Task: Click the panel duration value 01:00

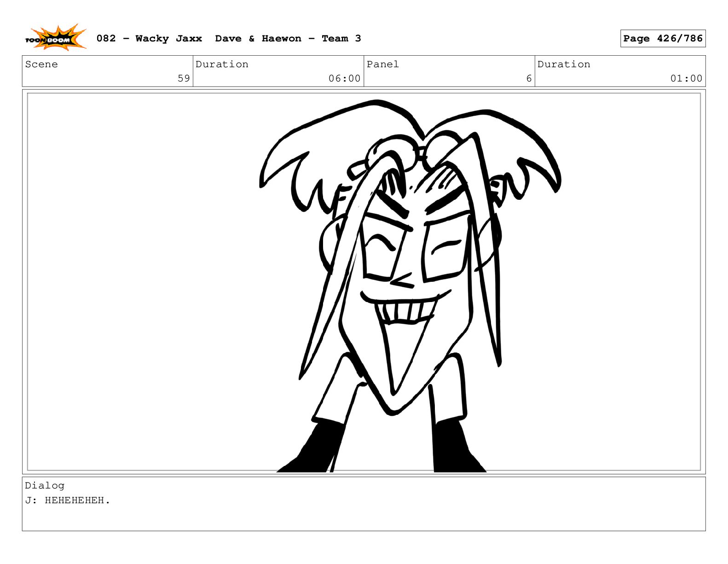Action: [x=686, y=78]
